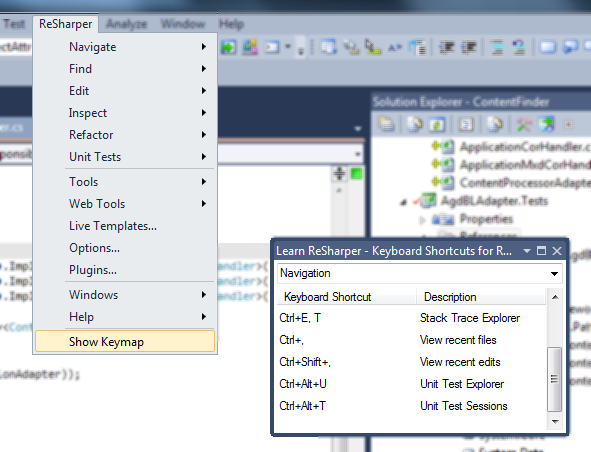
Task: Open the Unit Tests submenu item
Action: coord(125,156)
